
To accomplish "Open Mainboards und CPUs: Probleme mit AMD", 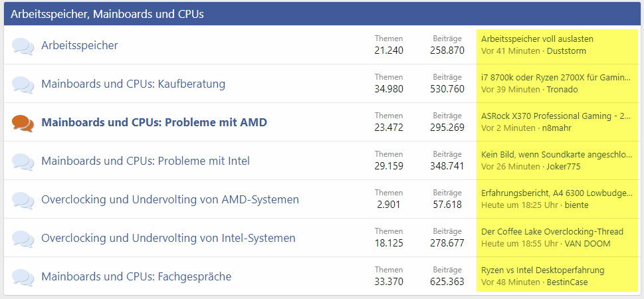I will pyautogui.click(x=154, y=122).
